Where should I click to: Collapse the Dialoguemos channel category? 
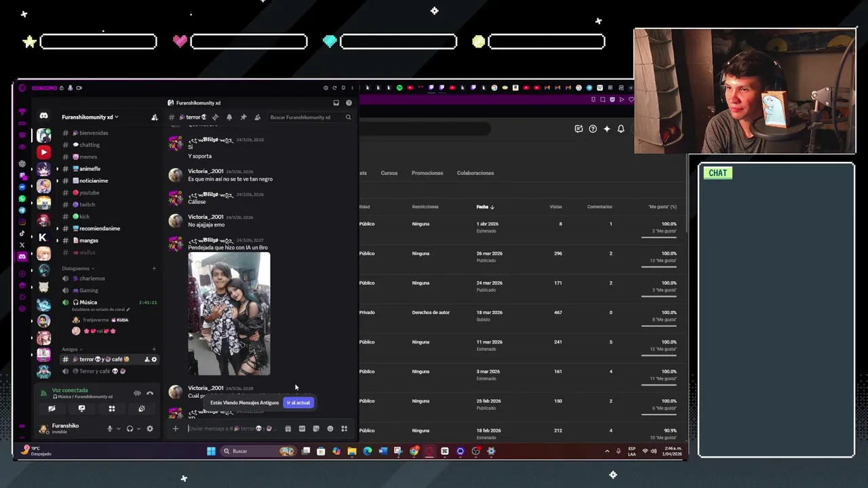(78, 268)
